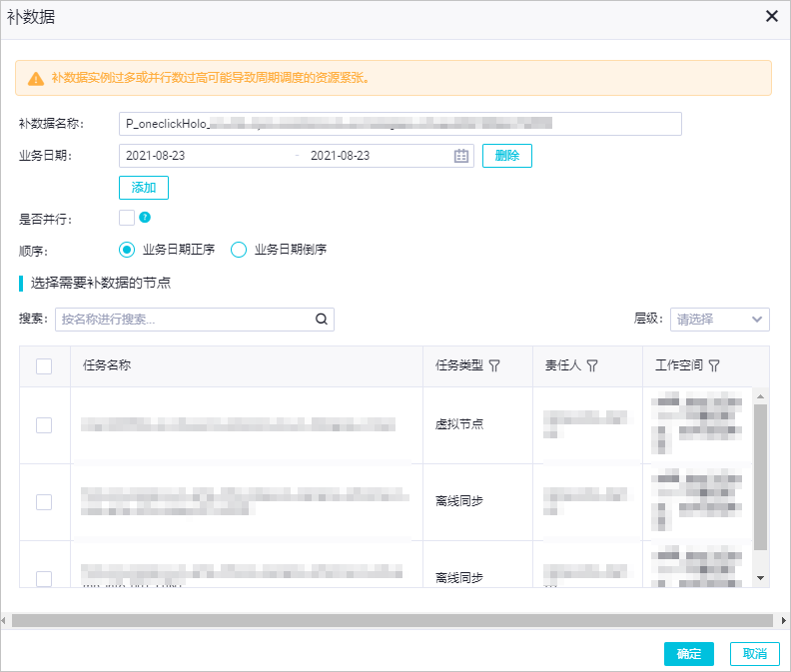
Task: Click the search magnifier icon
Action: 322,319
